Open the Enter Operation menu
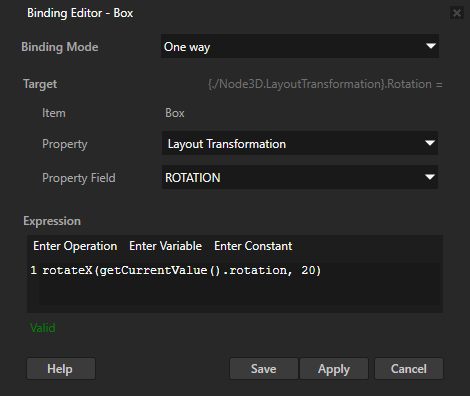 (75, 246)
